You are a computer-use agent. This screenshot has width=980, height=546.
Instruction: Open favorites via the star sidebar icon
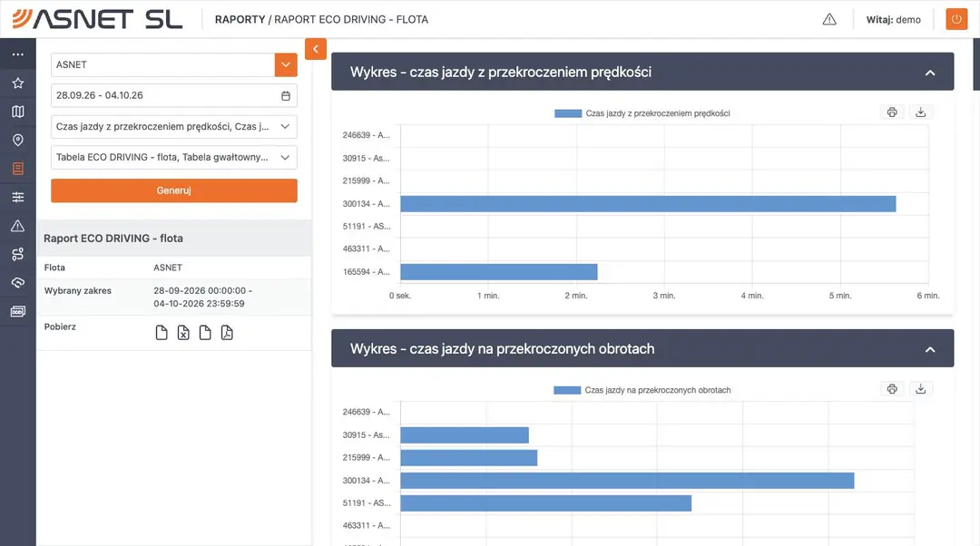click(x=17, y=83)
